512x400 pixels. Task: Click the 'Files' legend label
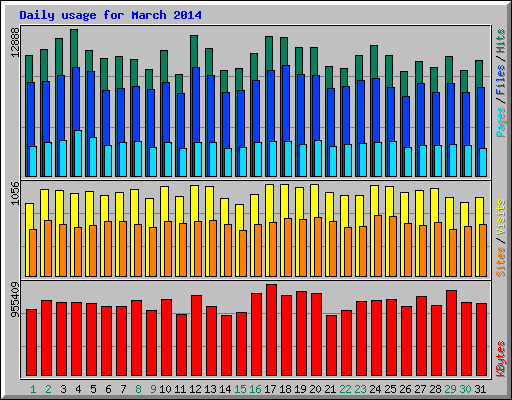[501, 80]
